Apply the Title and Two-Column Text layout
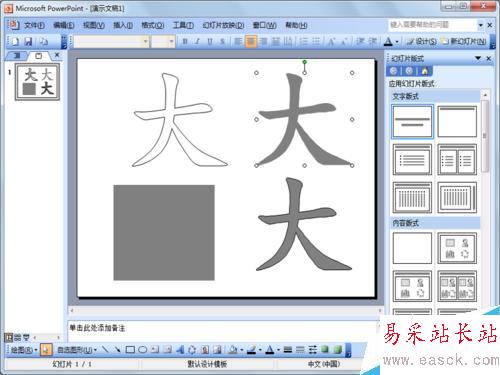 [457, 160]
